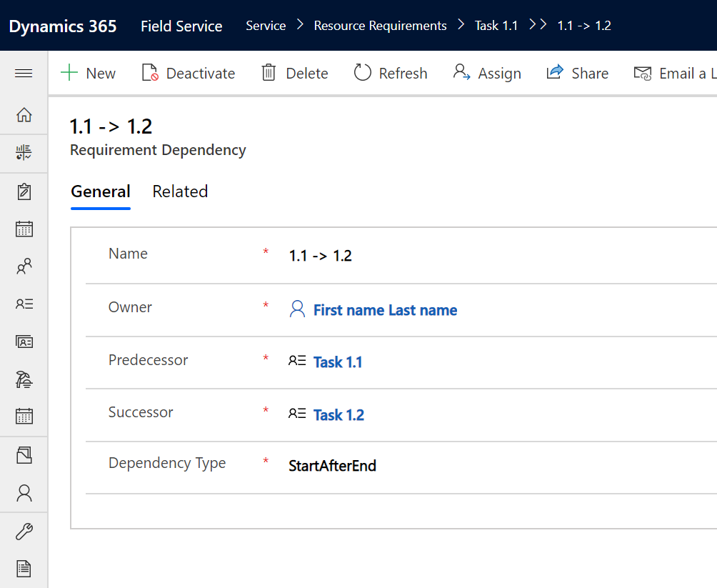Click the Email a Link envelope icon

[643, 73]
